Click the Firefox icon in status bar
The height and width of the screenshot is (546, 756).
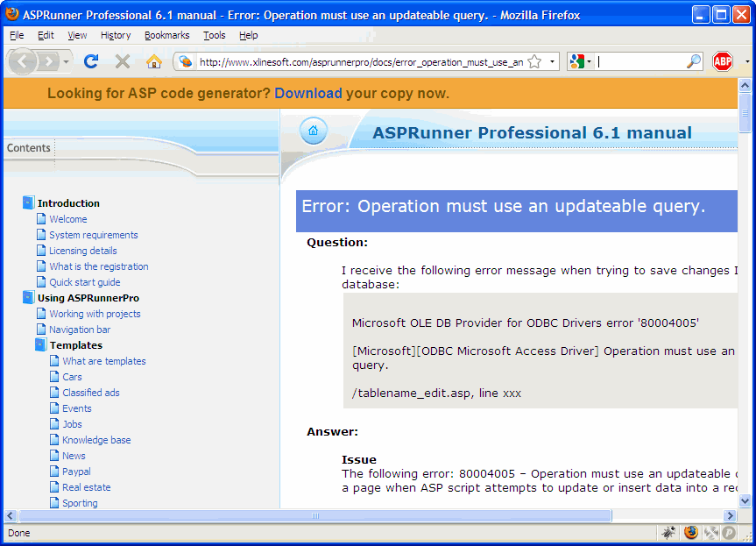point(691,533)
